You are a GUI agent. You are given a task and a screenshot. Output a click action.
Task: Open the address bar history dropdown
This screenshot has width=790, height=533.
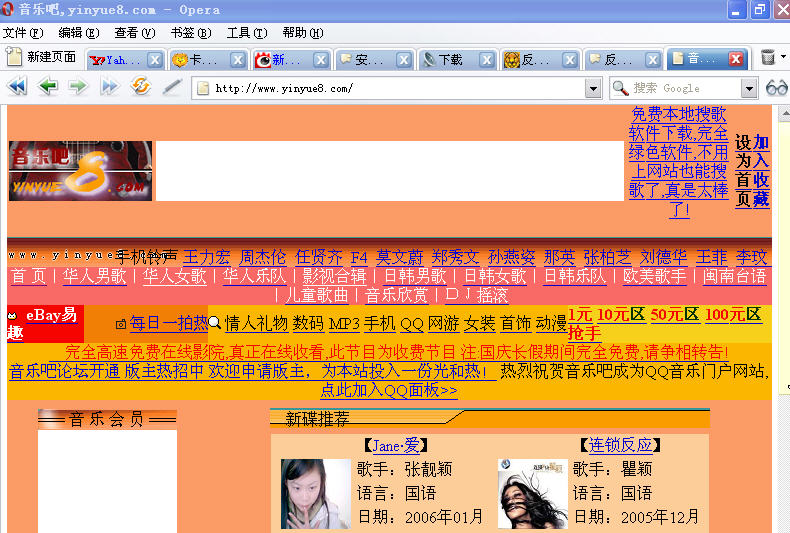point(594,89)
